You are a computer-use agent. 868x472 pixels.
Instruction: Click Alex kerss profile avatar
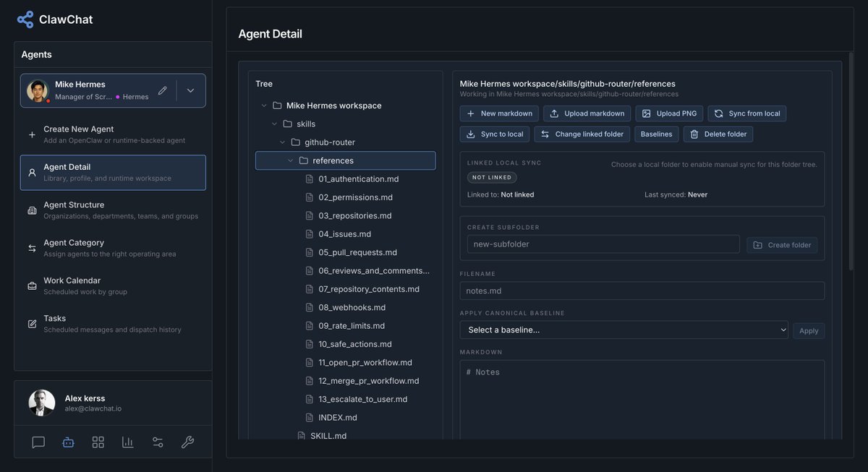pos(42,403)
